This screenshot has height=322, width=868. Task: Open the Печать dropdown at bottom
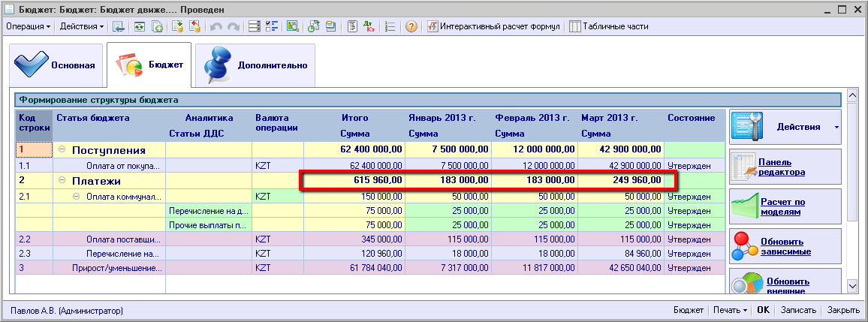730,310
